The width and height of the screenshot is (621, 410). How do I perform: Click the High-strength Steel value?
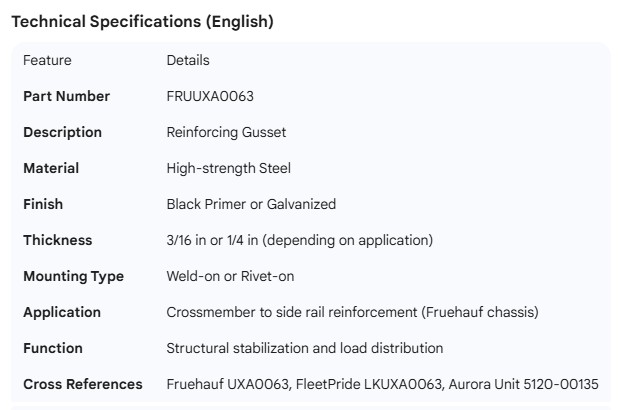(x=228, y=168)
